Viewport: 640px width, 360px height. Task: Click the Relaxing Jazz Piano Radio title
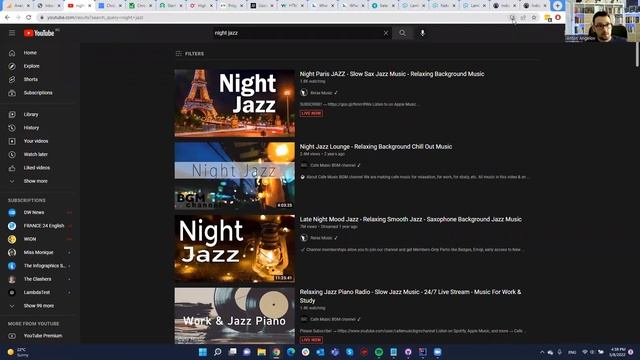point(410,296)
